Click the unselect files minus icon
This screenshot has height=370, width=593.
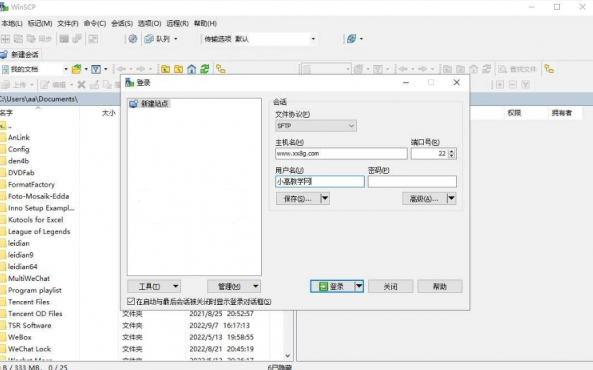tap(512, 84)
